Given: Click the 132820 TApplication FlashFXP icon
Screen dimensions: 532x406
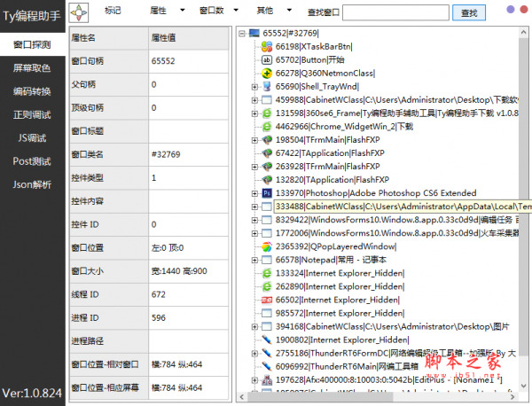Looking at the screenshot, I should (267, 180).
